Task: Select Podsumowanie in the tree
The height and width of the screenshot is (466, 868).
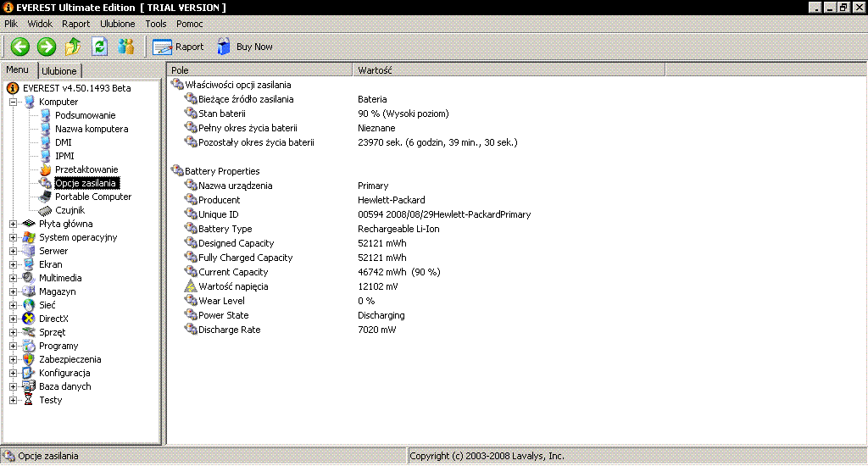Action: [86, 115]
